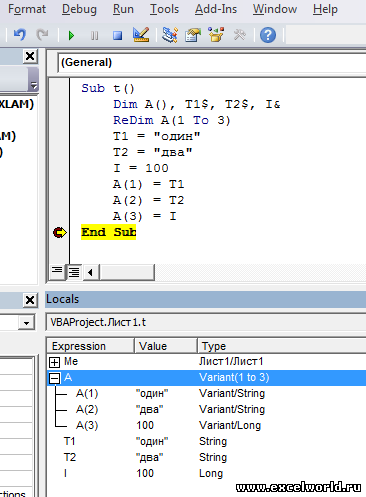The width and height of the screenshot is (366, 497).
Task: Click the yellow execution arrow in margin
Action: point(60,232)
